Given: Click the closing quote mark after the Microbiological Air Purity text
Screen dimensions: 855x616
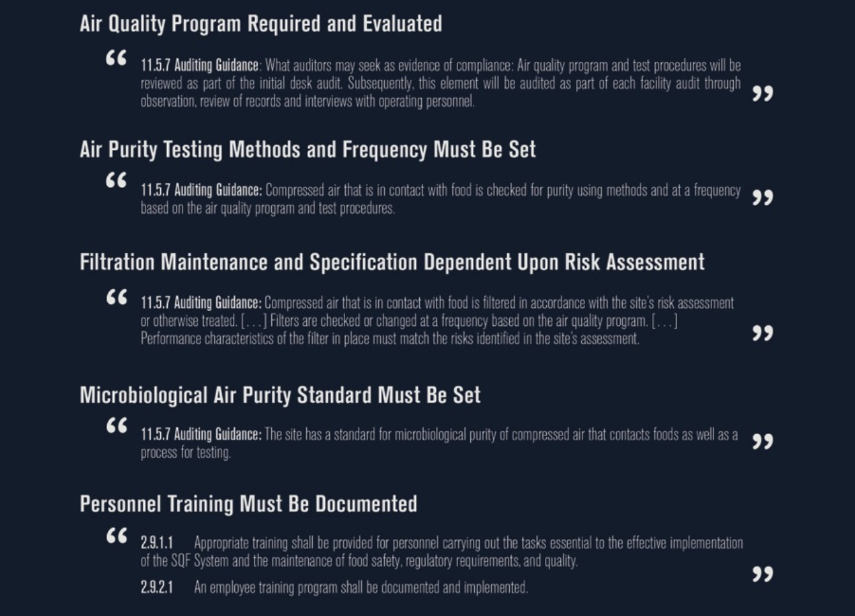Looking at the screenshot, I should click(762, 441).
